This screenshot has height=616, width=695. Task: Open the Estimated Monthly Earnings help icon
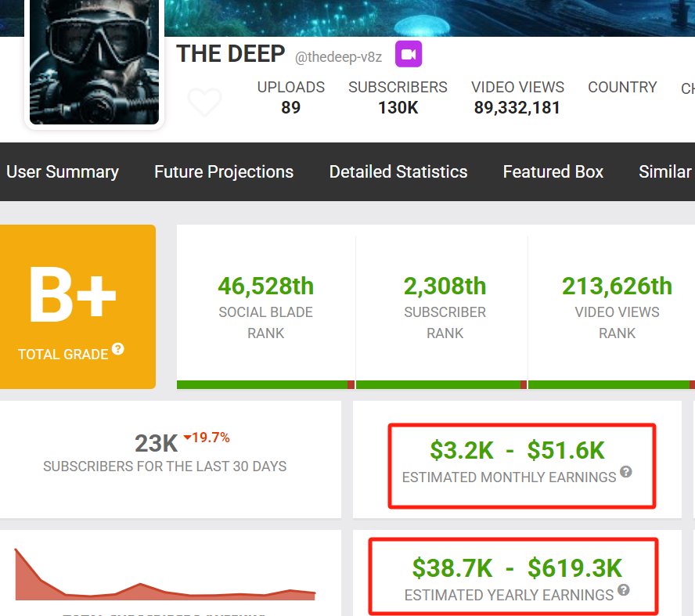click(x=626, y=472)
